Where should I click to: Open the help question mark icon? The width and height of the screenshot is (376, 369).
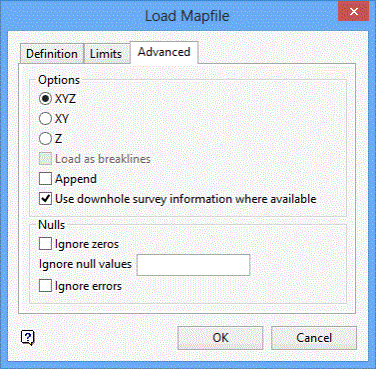pyautogui.click(x=28, y=338)
